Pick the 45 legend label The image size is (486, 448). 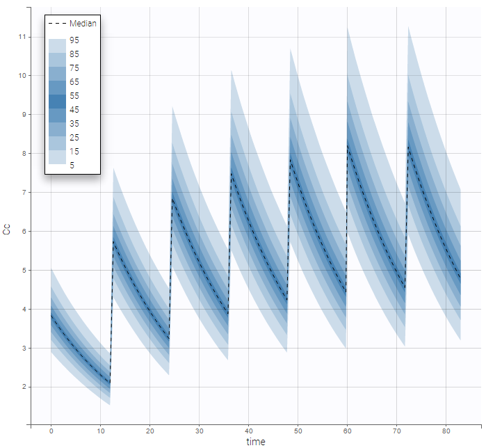click(x=74, y=110)
